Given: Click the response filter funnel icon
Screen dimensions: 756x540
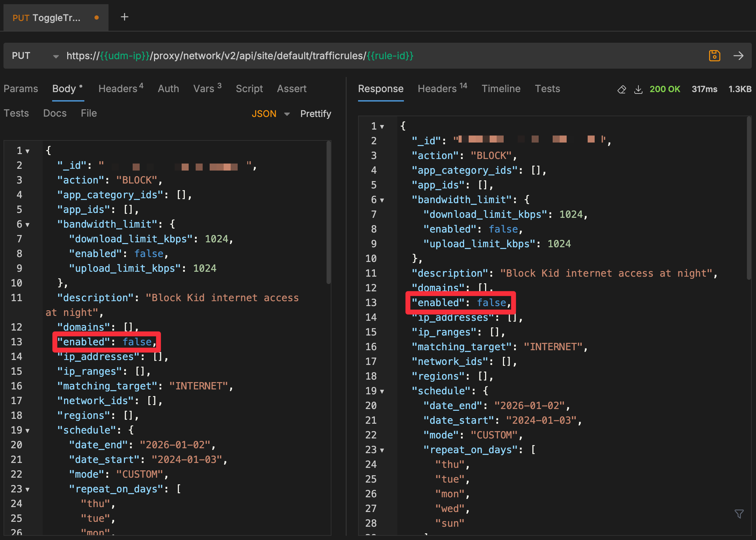Looking at the screenshot, I should point(739,514).
